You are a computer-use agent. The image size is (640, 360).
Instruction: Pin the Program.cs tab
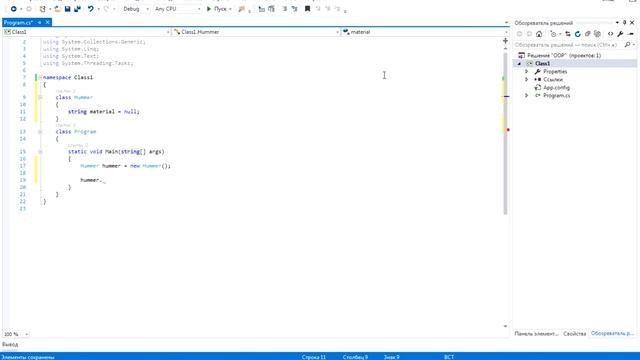40,22
